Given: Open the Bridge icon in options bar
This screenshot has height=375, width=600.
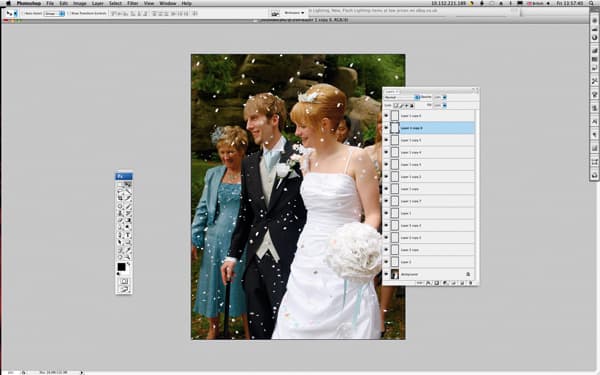Looking at the screenshot, I should pyautogui.click(x=275, y=13).
